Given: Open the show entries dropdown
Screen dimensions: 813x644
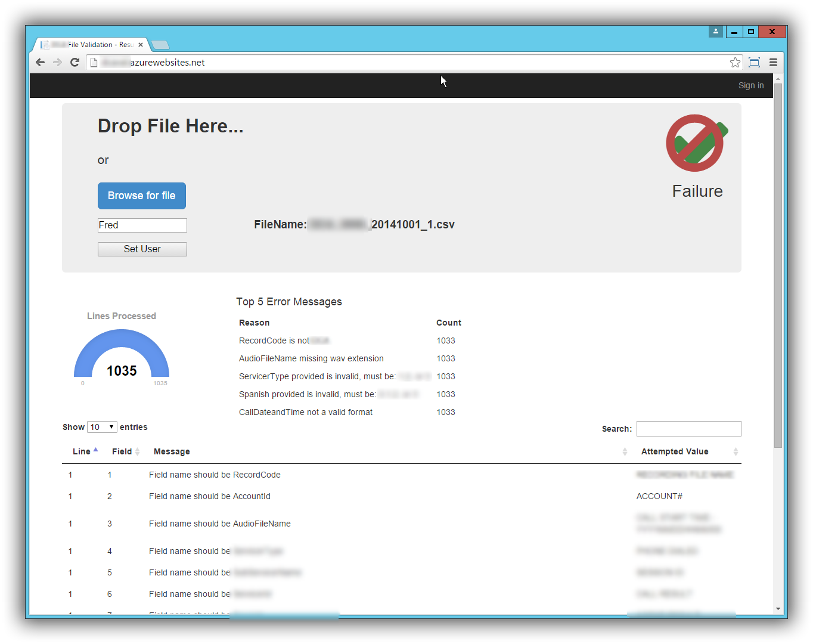Looking at the screenshot, I should [x=102, y=427].
